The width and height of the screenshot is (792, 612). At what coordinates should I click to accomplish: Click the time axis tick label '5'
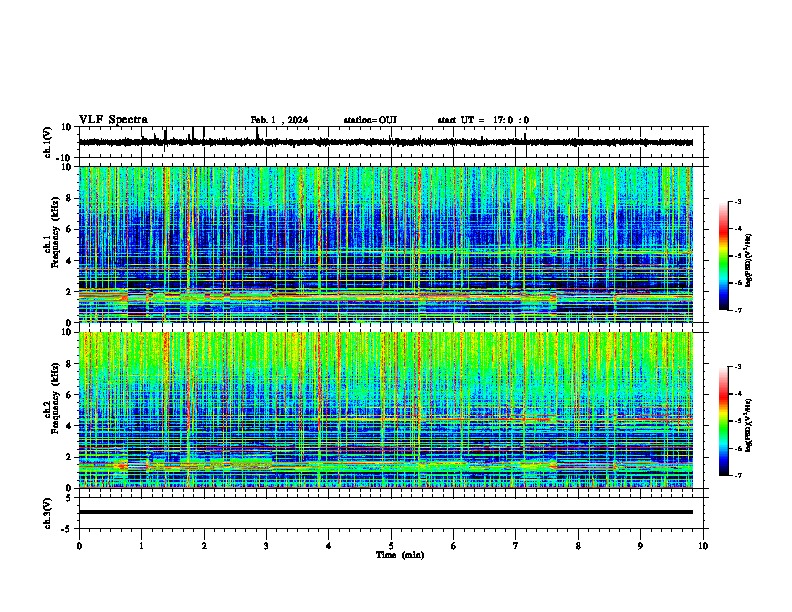click(391, 546)
